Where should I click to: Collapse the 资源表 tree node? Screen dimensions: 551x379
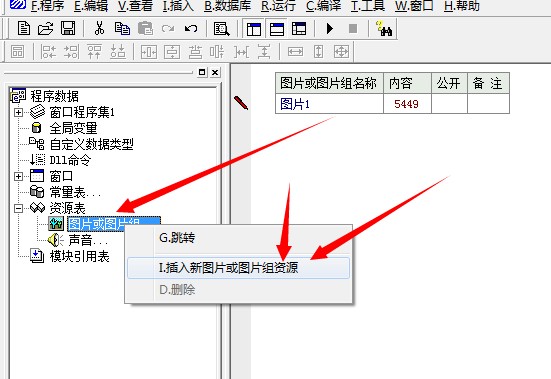(18, 209)
